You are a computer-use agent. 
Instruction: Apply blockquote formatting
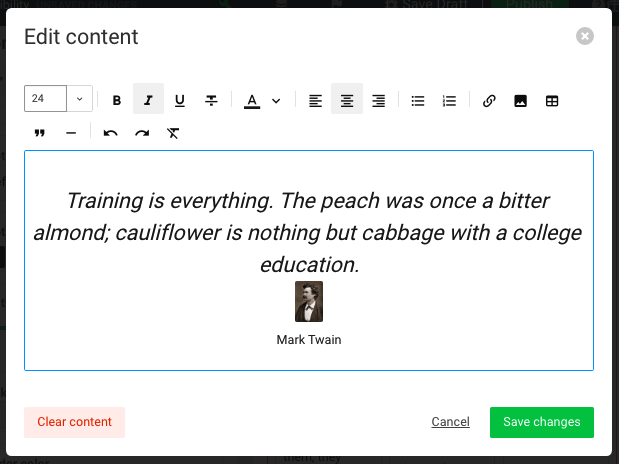click(x=39, y=133)
